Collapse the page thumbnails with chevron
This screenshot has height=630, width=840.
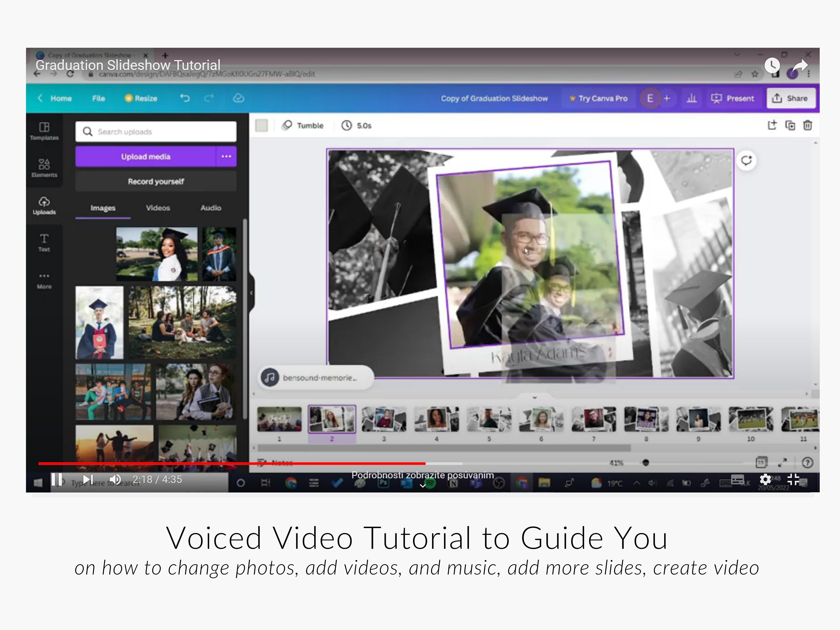(x=534, y=398)
